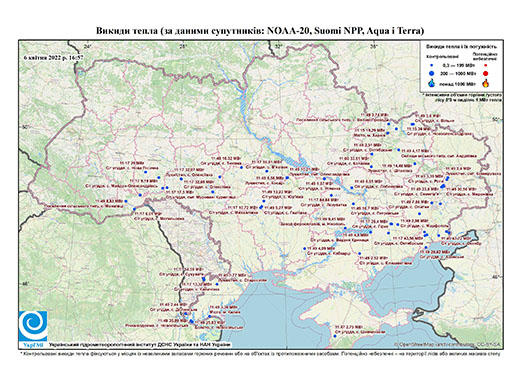Click the institute name beside the UkrGMI logo
This screenshot has width=520, height=368.
click(140, 344)
